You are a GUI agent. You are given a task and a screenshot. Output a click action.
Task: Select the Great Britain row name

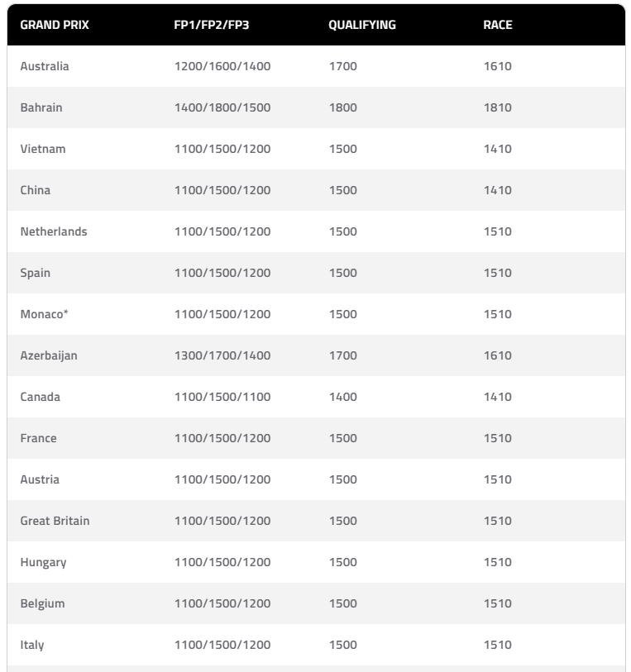(55, 521)
